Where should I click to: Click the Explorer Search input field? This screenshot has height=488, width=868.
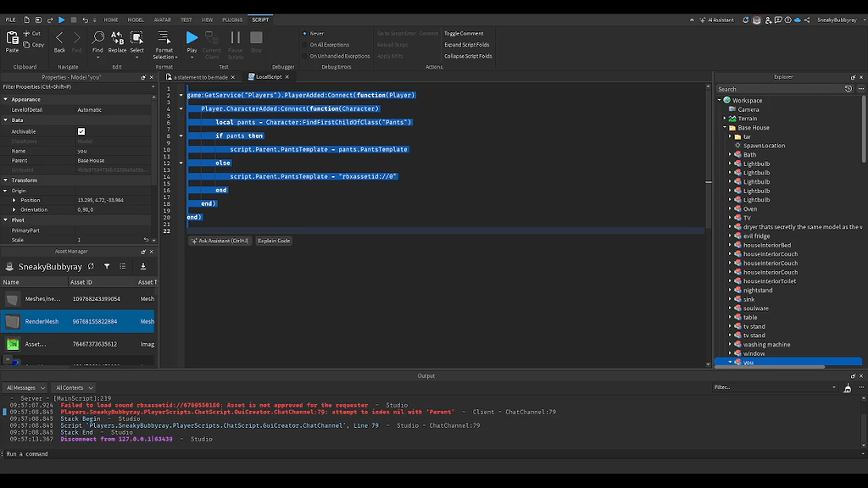[x=780, y=89]
